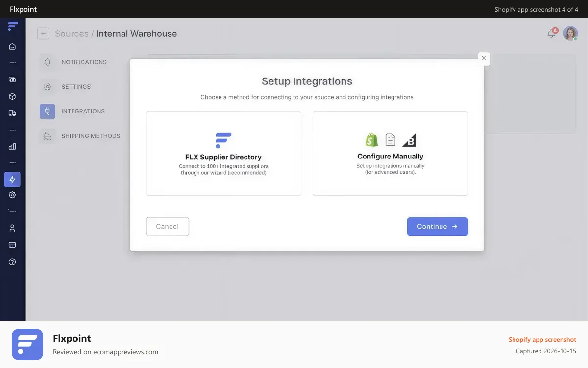Click the bell icon beside NOTIFICATIONS
This screenshot has height=368, width=588.
coord(48,62)
